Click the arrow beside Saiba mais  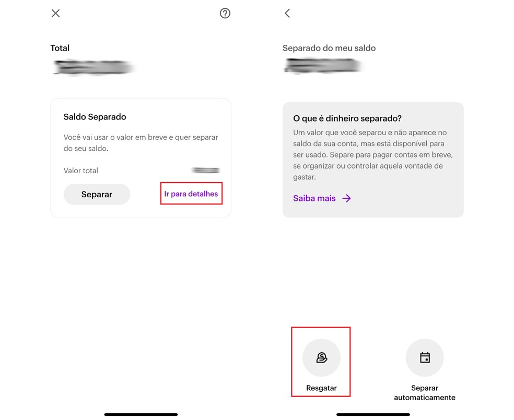[346, 198]
